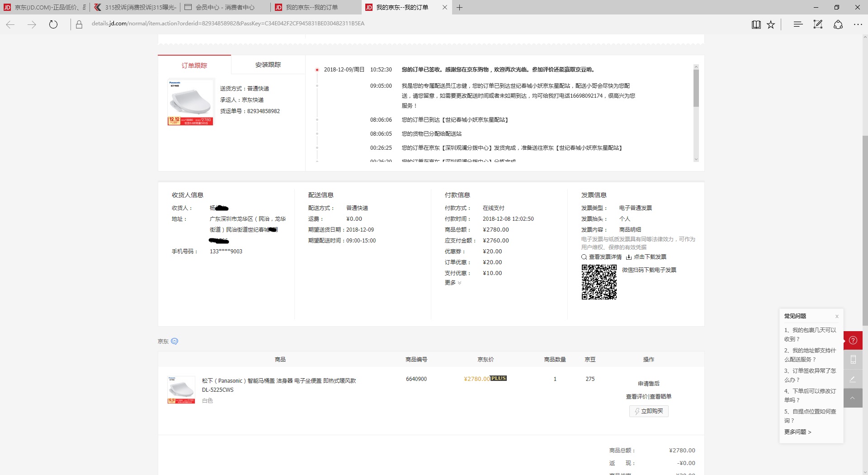Click the 贷运单号 82934858982 text
The height and width of the screenshot is (475, 868).
pos(250,111)
